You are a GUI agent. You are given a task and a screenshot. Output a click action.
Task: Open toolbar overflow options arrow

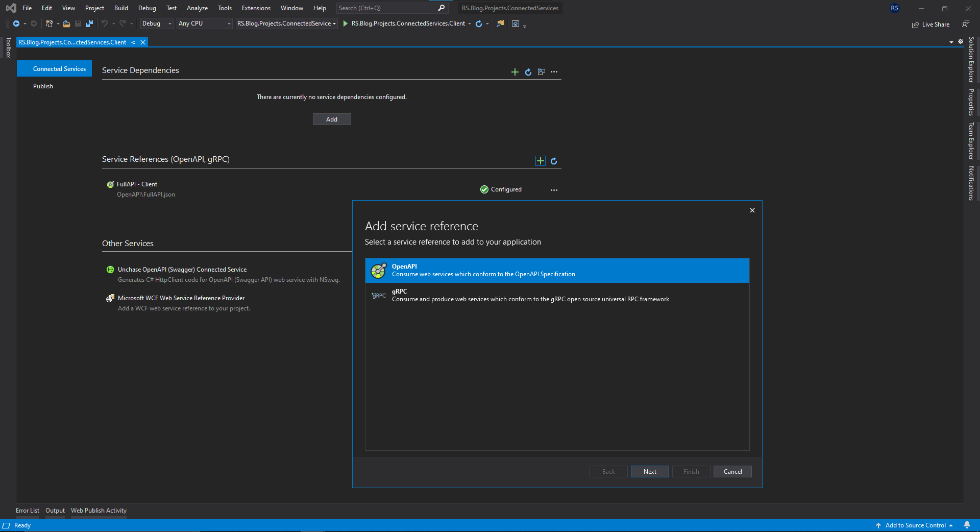pyautogui.click(x=525, y=26)
